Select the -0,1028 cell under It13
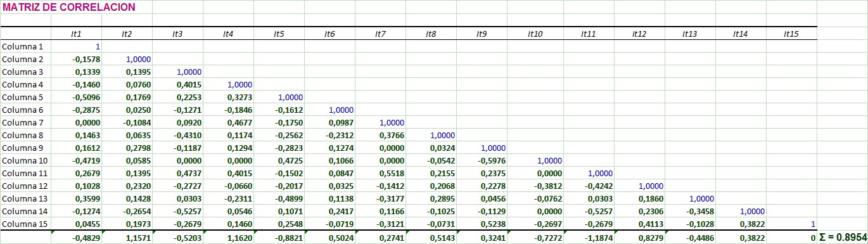 pos(691,224)
